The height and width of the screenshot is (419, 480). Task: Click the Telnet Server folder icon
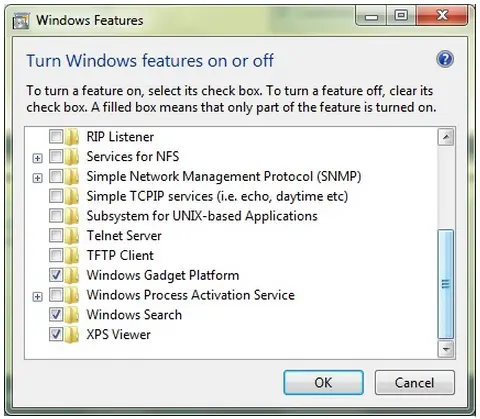pyautogui.click(x=72, y=236)
